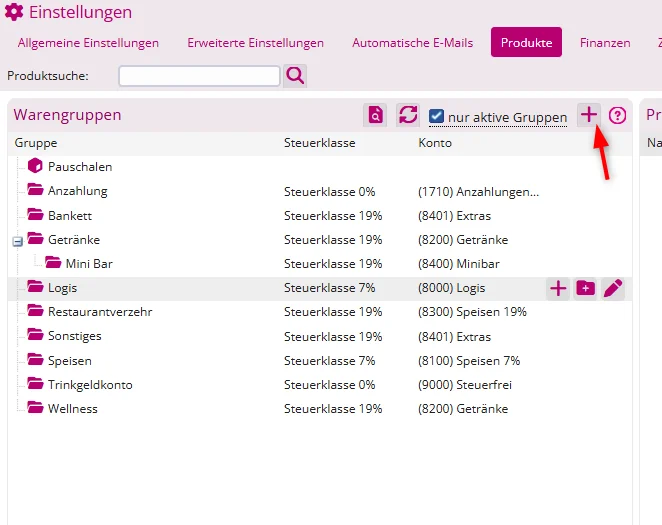
Task: Collapse the Getränke group tree node
Action: [17, 241]
